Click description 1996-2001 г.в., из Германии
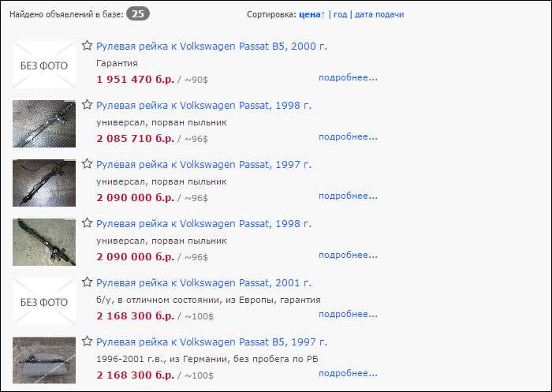The image size is (552, 392). click(x=207, y=359)
